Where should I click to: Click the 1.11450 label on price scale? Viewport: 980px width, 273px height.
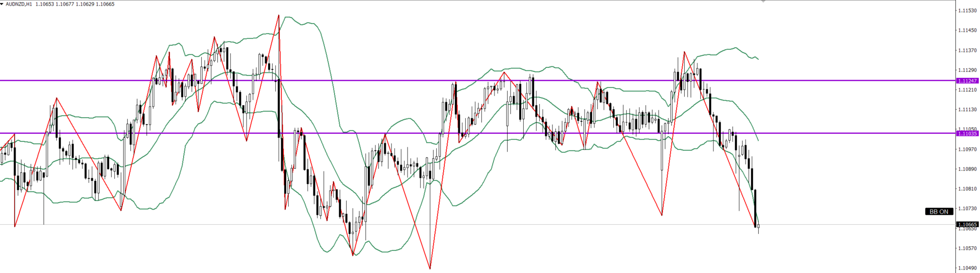[967, 30]
